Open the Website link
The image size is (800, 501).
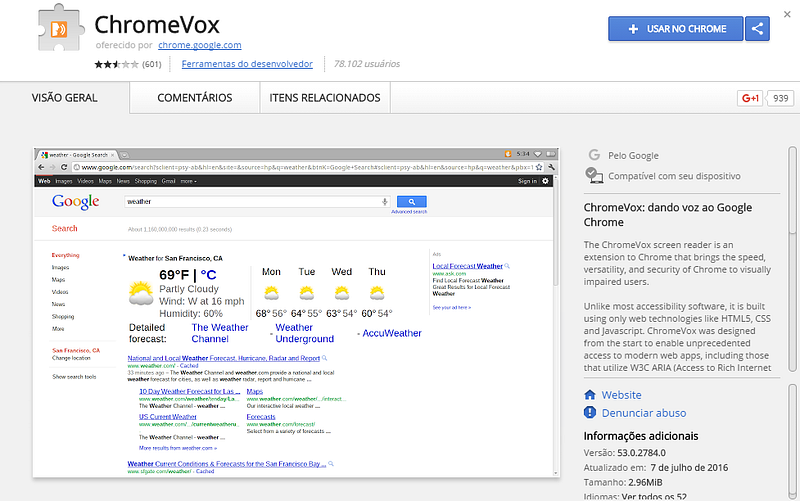[621, 395]
